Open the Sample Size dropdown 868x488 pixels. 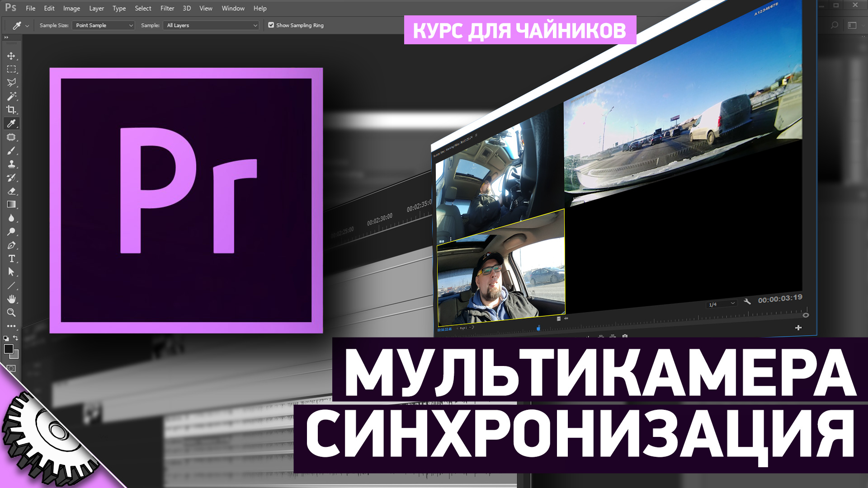(104, 25)
